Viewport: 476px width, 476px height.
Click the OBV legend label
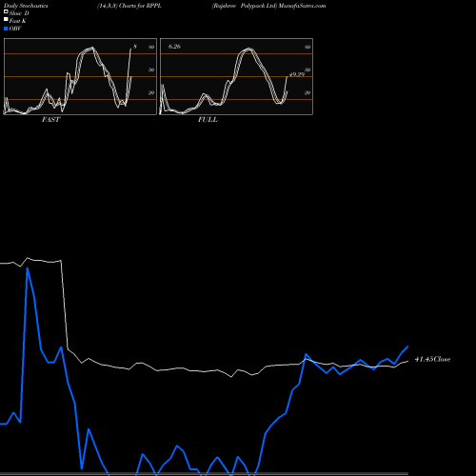(x=15, y=29)
